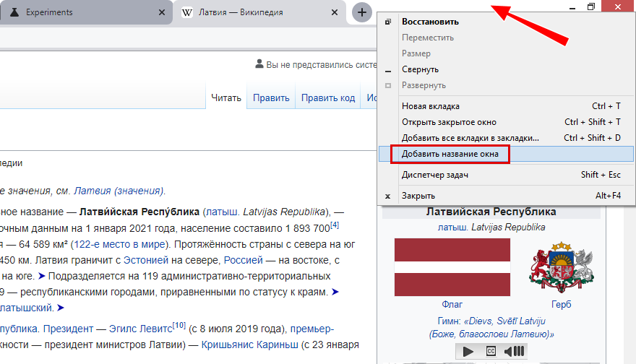Select Новая вкладка menu entry
636x364 pixels.
point(506,106)
